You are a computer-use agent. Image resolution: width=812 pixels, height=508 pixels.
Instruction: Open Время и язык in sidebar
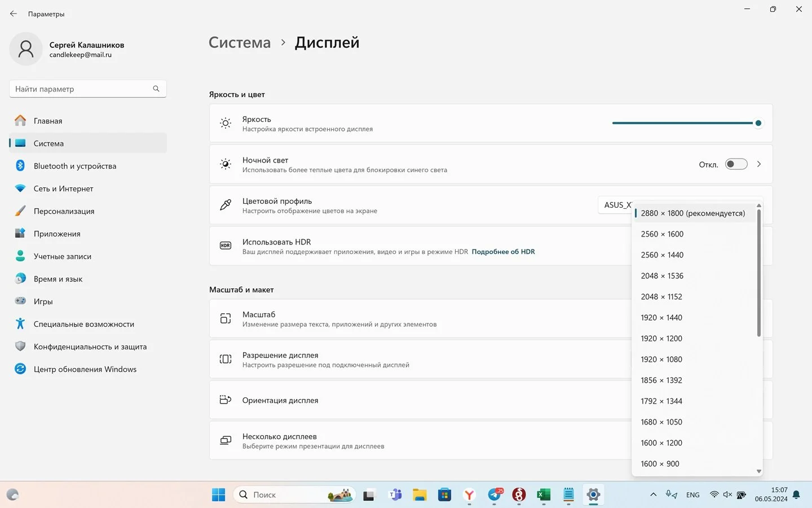coord(88,279)
